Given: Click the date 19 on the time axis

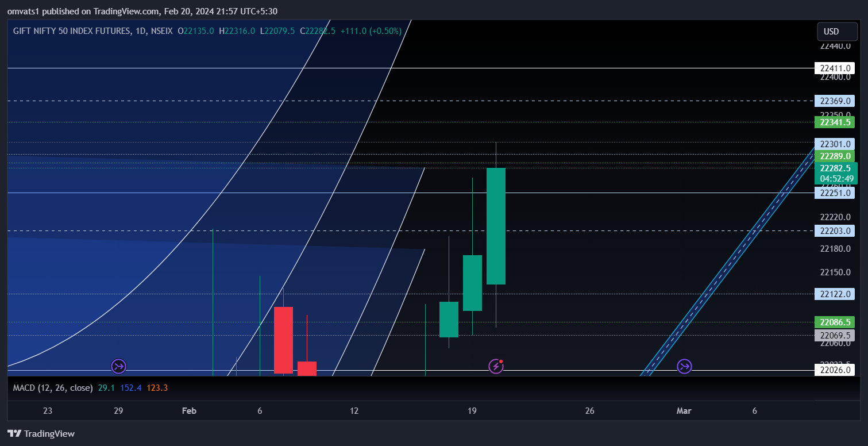Looking at the screenshot, I should (x=472, y=411).
